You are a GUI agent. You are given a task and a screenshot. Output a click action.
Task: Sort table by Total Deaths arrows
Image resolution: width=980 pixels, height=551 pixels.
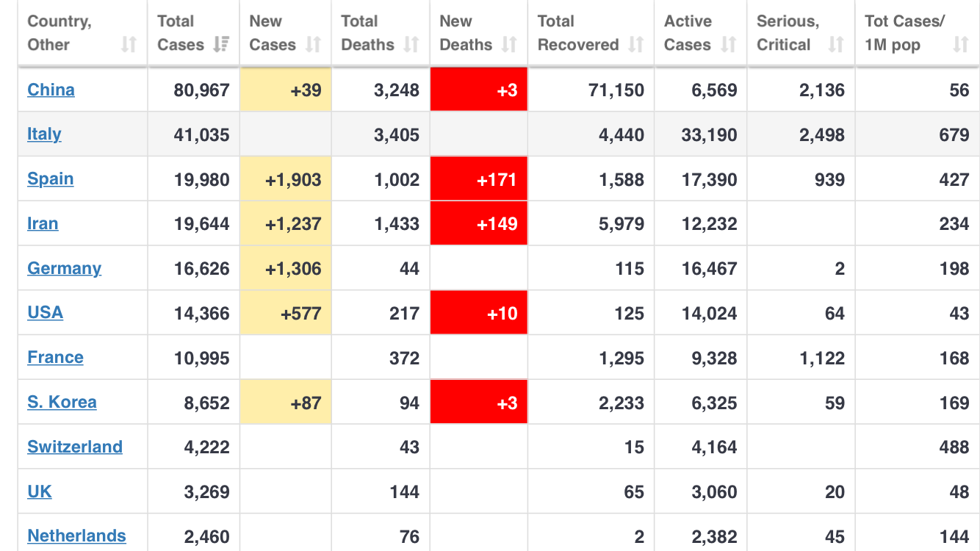(411, 45)
